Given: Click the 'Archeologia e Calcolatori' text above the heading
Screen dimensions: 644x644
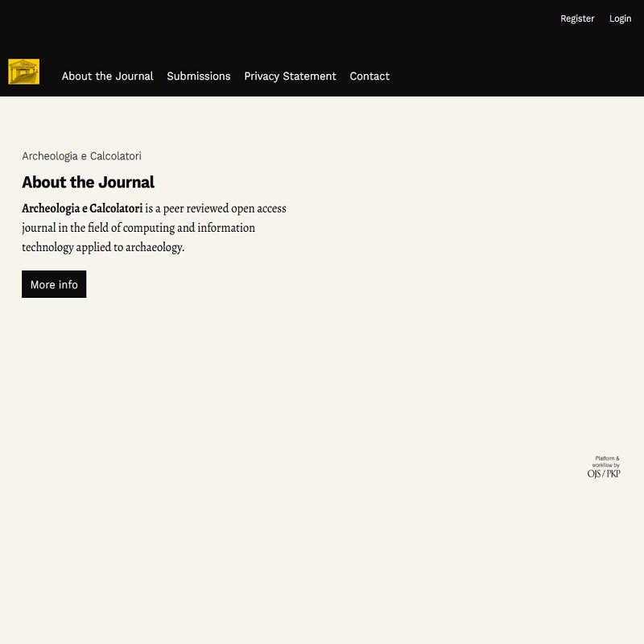Looking at the screenshot, I should click(82, 156).
